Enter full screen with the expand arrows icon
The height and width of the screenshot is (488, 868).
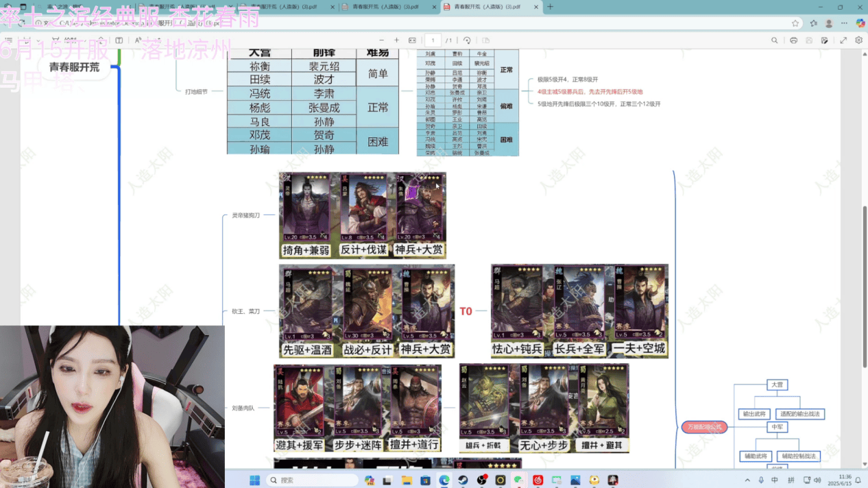click(843, 40)
